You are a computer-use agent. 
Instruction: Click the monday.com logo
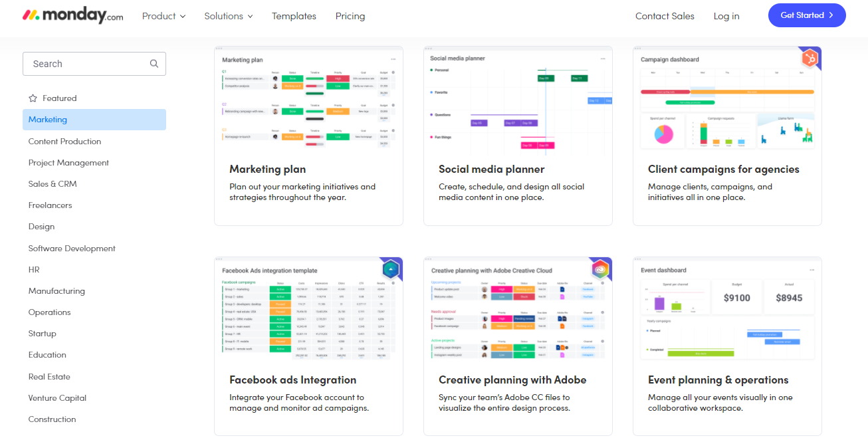point(72,16)
